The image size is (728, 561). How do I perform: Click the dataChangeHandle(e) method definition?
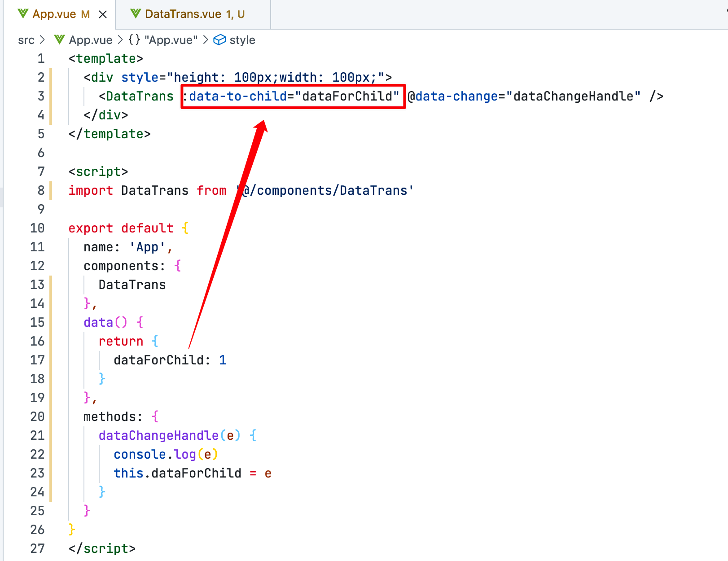tap(170, 436)
